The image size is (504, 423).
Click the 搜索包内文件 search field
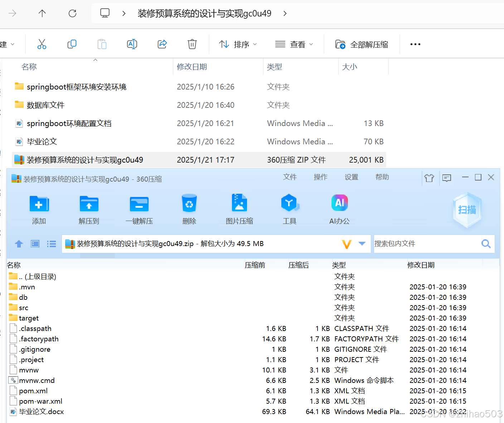coord(426,244)
